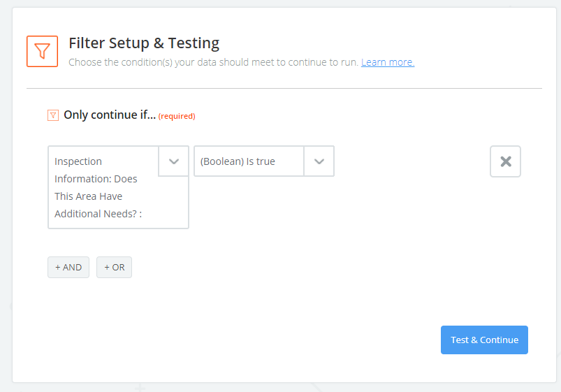This screenshot has width=561, height=392.
Task: Expand the Inspection Information field chevron
Action: coord(174,161)
